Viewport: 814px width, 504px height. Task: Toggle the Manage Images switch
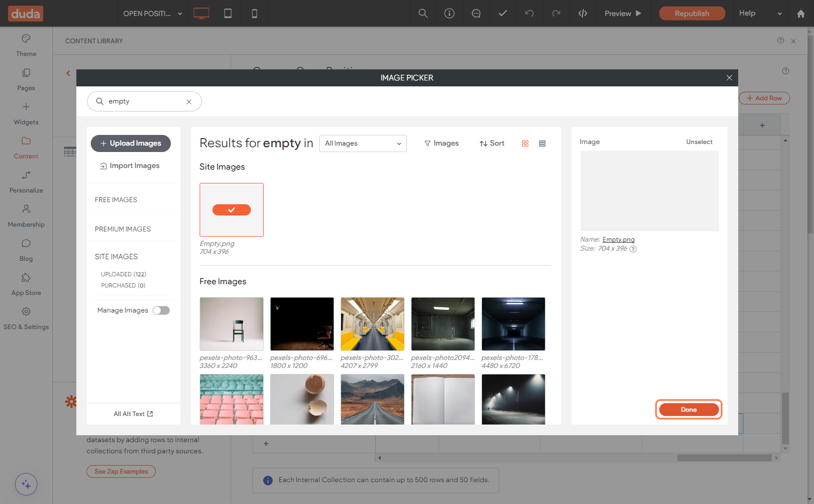(x=161, y=310)
